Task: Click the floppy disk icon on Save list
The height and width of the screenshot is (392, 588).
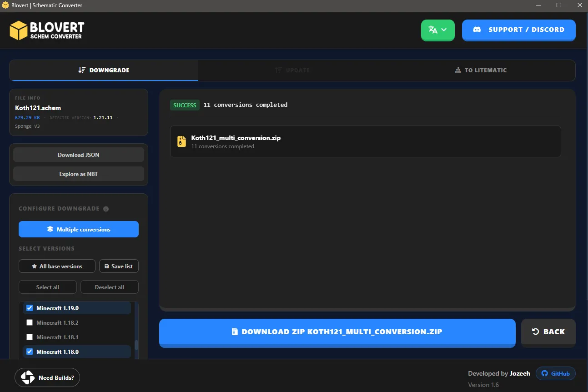Action: [107, 266]
